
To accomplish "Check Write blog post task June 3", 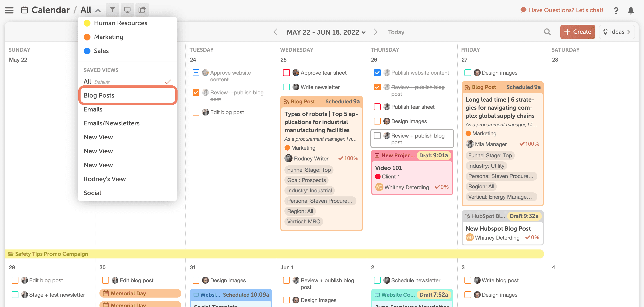I will (468, 280).
